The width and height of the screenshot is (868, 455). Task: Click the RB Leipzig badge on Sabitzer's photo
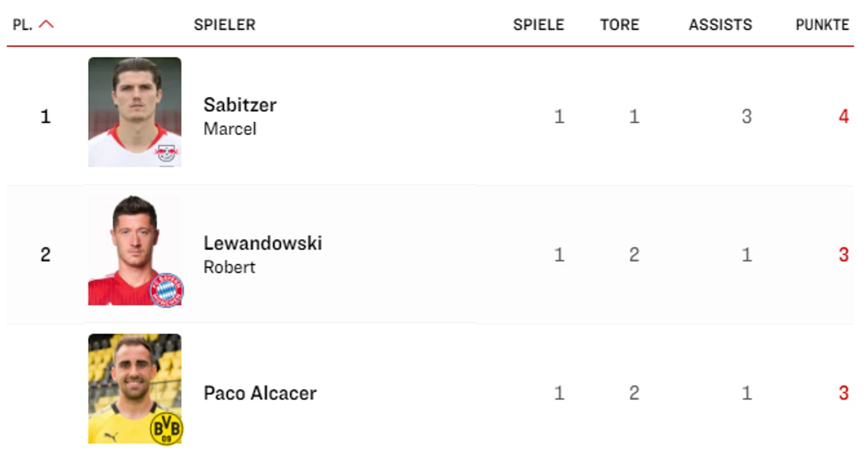(166, 154)
